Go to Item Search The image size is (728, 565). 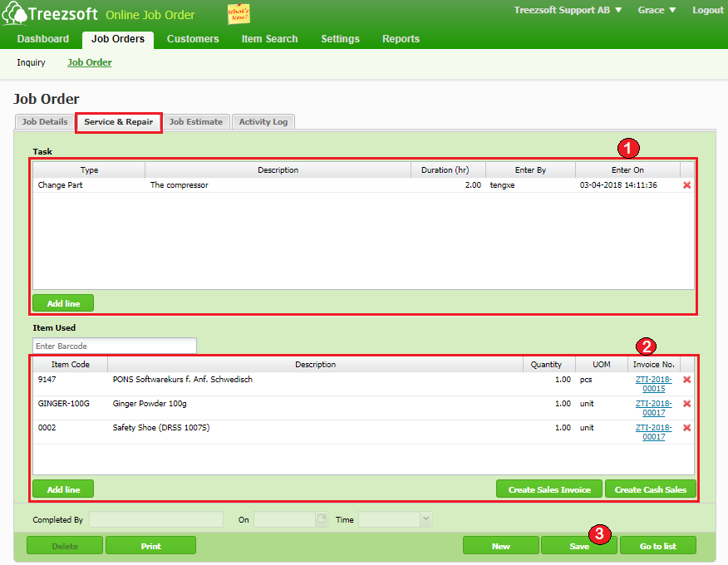[269, 38]
